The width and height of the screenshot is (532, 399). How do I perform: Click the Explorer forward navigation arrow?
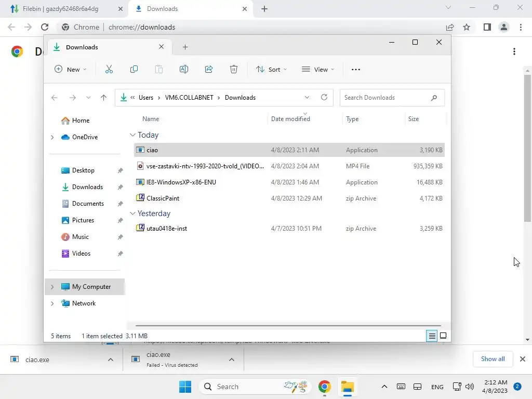pyautogui.click(x=73, y=98)
